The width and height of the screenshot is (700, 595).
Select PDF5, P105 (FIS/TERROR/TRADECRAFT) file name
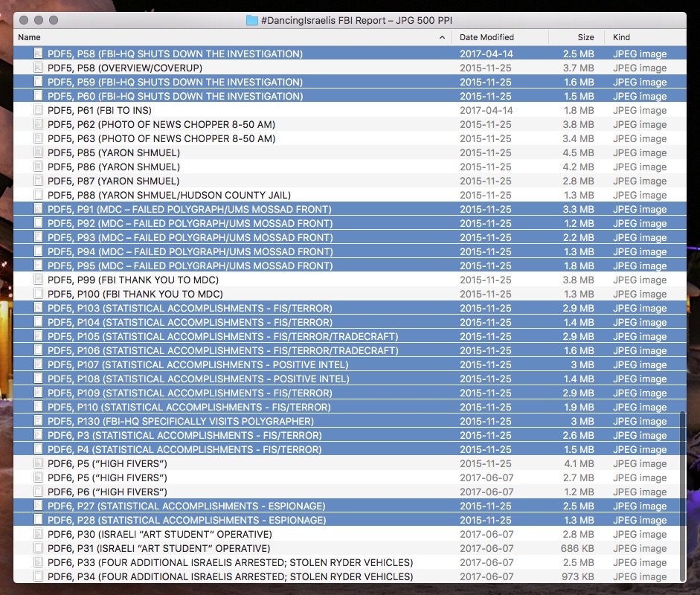[x=222, y=337]
